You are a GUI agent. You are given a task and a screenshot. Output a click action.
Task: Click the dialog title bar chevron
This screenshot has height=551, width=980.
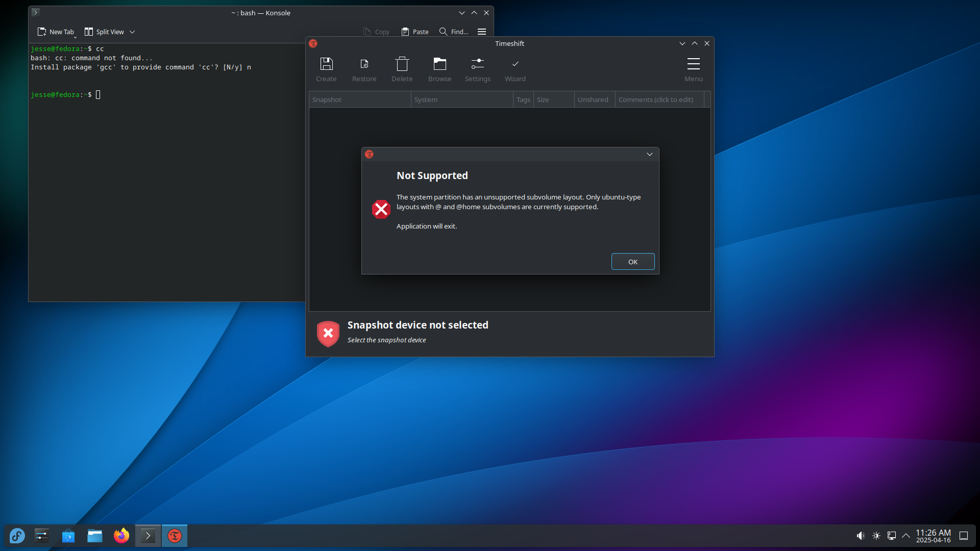tap(649, 154)
